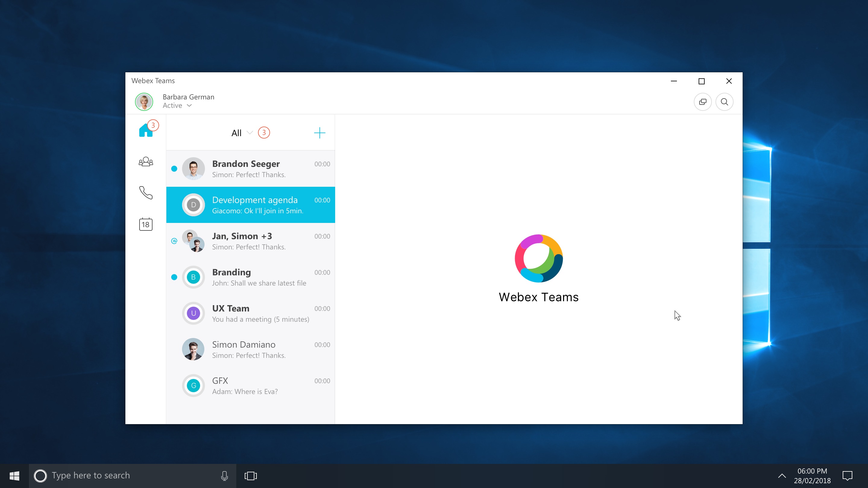868x488 pixels.
Task: Select the Branding space
Action: [250, 277]
